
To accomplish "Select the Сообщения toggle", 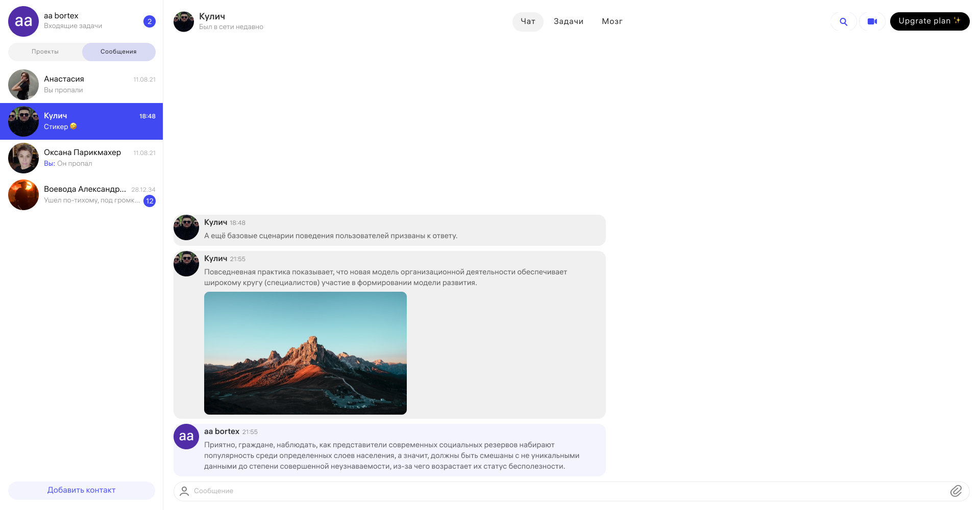I will pyautogui.click(x=118, y=52).
